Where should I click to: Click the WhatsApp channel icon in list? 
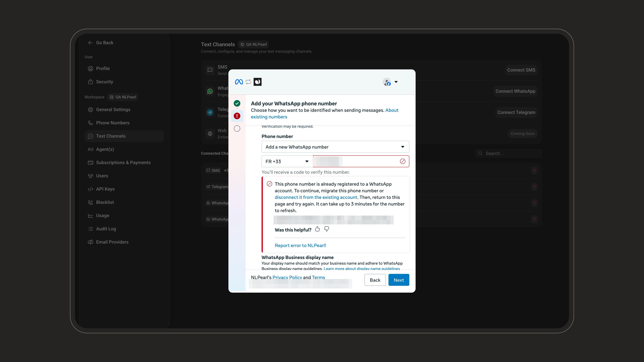(x=210, y=91)
